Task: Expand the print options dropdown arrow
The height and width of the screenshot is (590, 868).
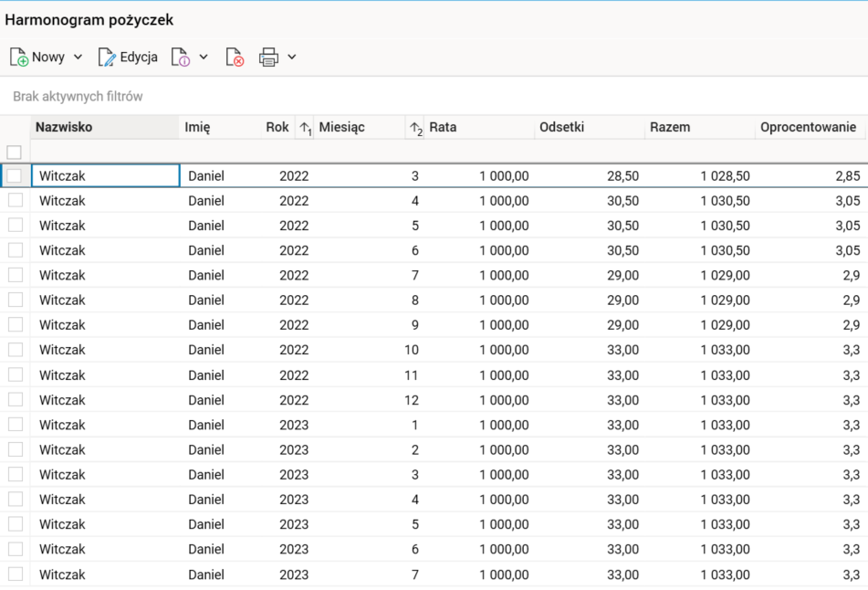Action: [x=292, y=57]
